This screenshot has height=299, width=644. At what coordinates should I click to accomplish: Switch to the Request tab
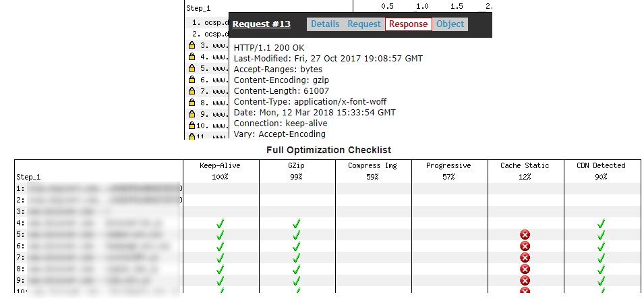pyautogui.click(x=364, y=24)
